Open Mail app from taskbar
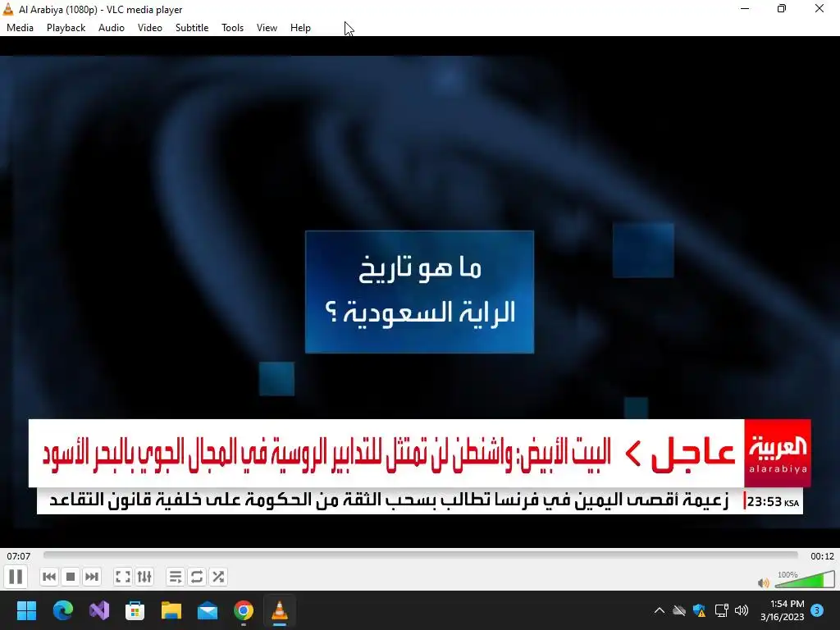 [208, 610]
